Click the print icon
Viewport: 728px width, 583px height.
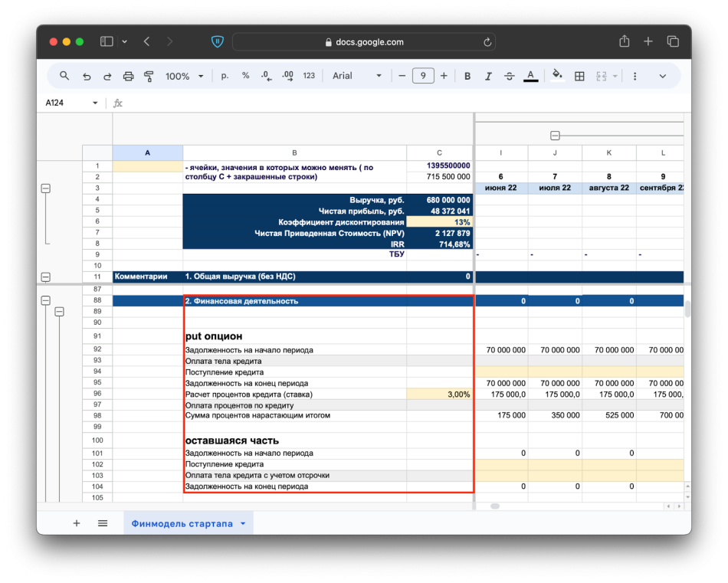(128, 76)
